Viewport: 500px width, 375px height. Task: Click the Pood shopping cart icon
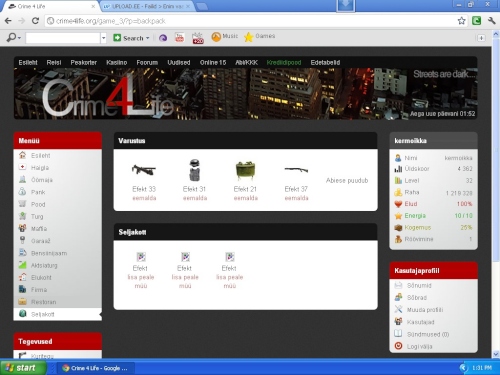pyautogui.click(x=22, y=204)
